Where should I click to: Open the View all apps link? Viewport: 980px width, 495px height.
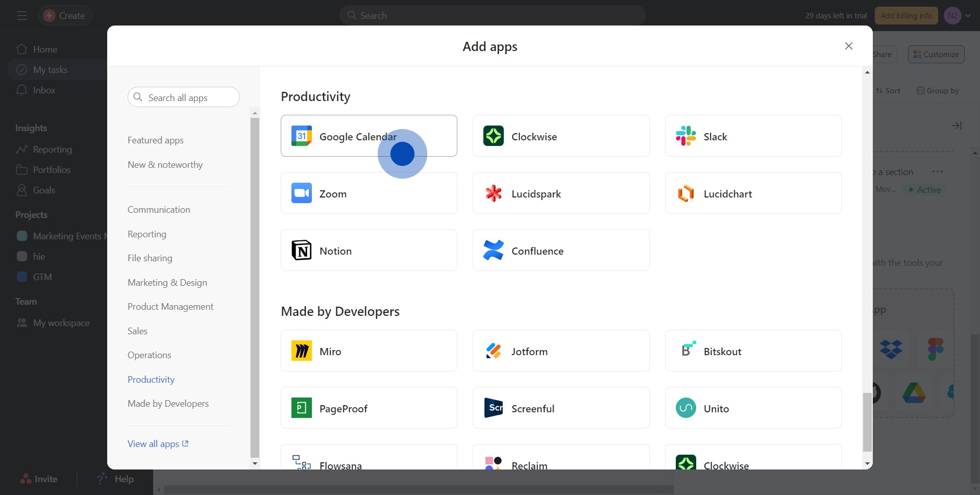[x=158, y=443]
